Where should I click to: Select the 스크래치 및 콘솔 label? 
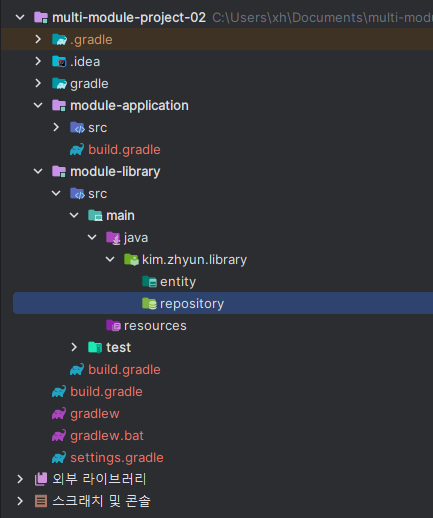[101, 501]
